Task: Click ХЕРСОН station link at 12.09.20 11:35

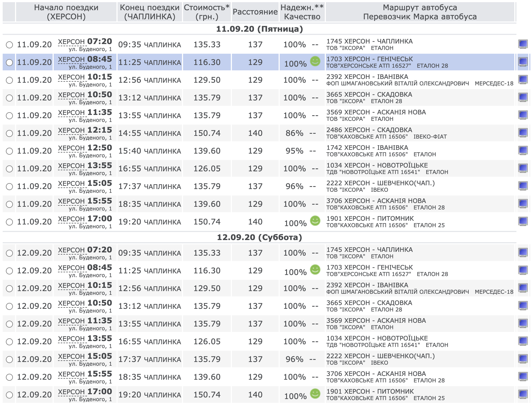Action: point(71,321)
